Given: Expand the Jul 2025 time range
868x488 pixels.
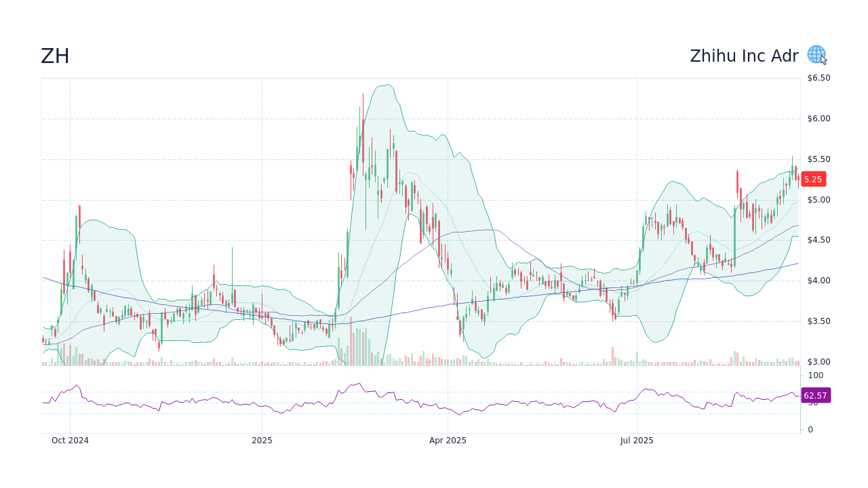Looking at the screenshot, I should pyautogui.click(x=638, y=440).
